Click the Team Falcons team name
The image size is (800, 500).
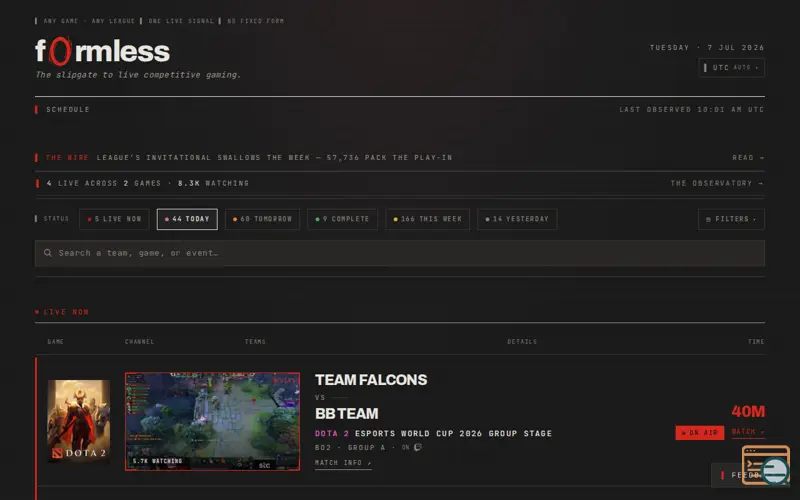click(x=371, y=380)
